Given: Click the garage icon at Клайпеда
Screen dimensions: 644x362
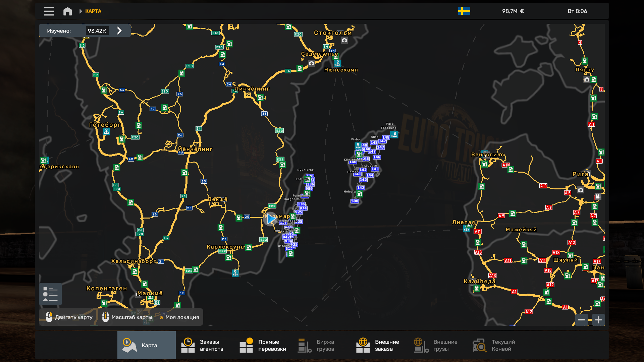Looking at the screenshot, I should tap(477, 288).
